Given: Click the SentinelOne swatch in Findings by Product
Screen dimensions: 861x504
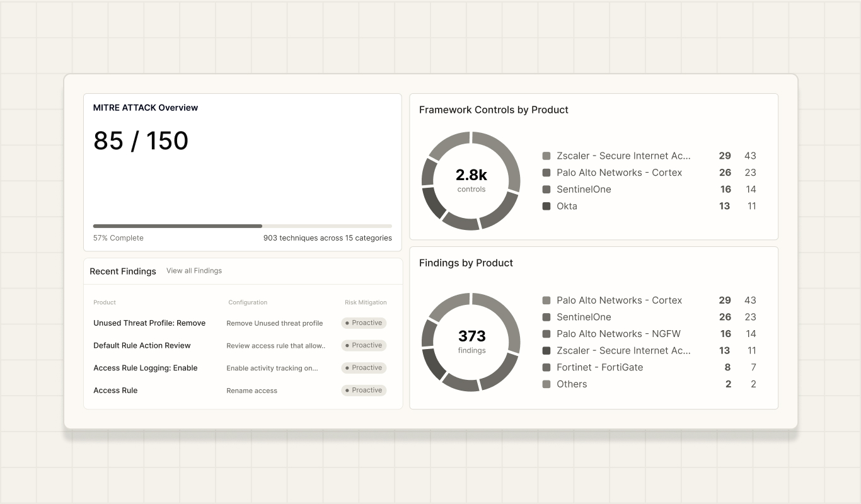Looking at the screenshot, I should coord(546,317).
